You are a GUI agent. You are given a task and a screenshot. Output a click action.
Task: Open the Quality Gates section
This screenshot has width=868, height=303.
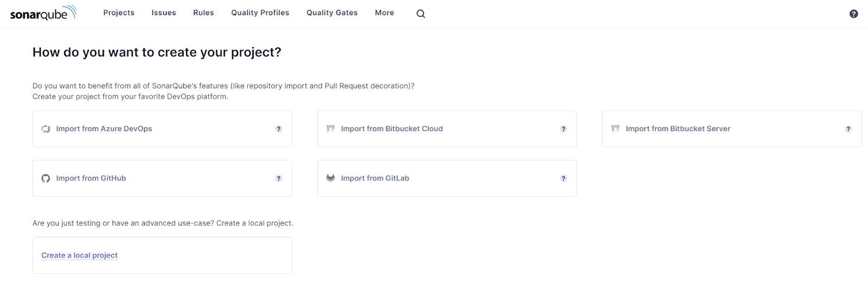click(x=332, y=13)
